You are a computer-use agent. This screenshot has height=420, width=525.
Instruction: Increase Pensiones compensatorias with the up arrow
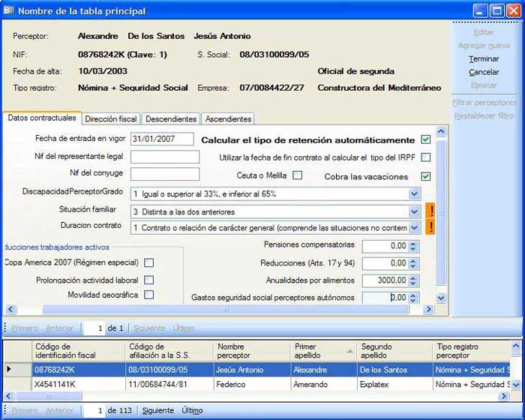pos(414,242)
